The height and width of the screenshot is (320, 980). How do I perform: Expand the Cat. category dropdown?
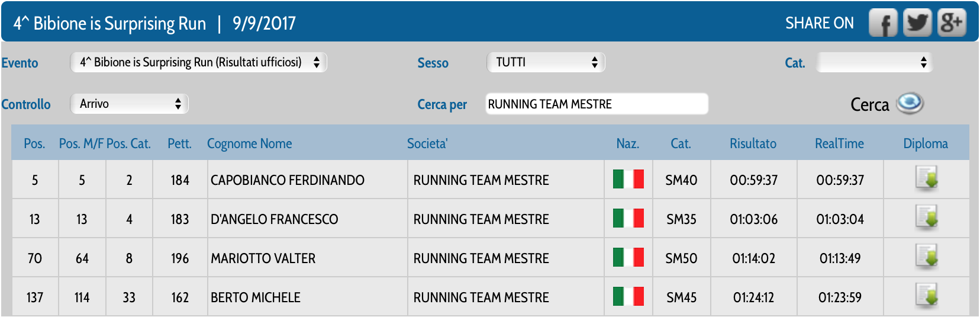click(x=874, y=62)
